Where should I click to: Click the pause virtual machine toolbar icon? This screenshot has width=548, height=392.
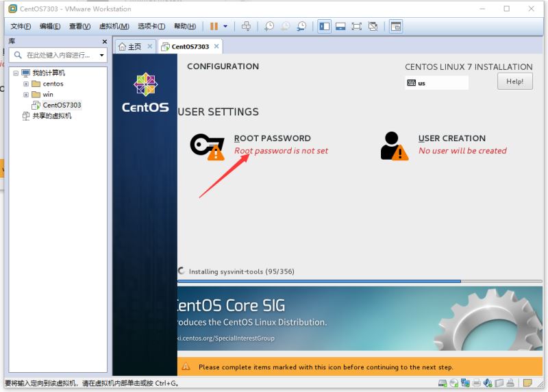pos(214,26)
